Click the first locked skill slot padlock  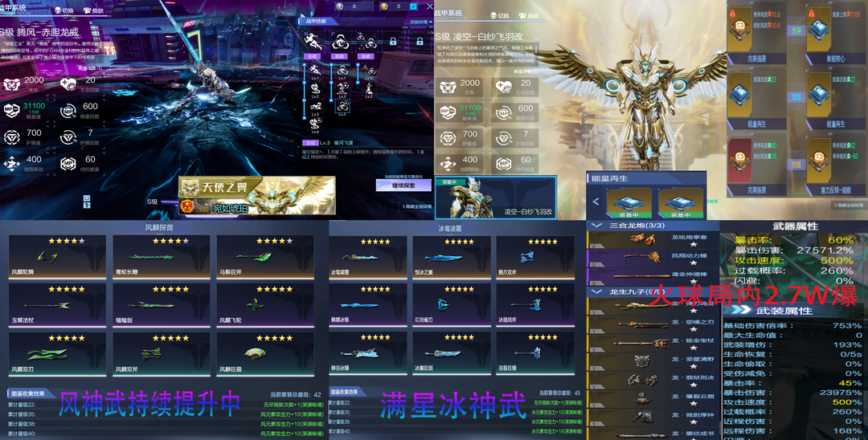pyautogui.click(x=392, y=42)
